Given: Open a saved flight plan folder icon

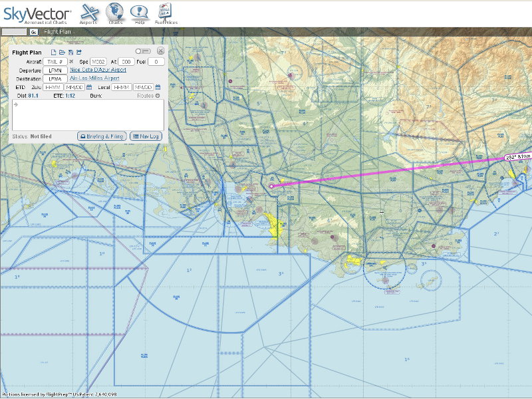Looking at the screenshot, I should coord(62,52).
